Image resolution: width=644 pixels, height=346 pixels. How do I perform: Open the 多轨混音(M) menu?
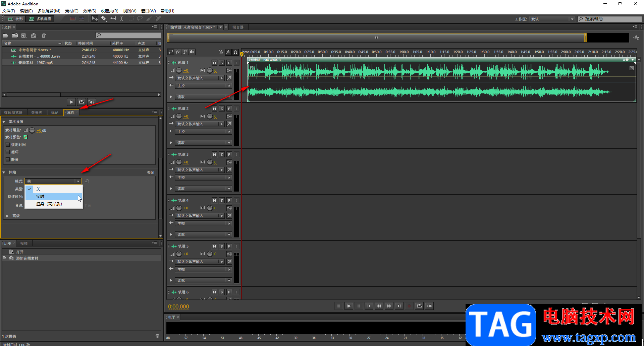click(x=49, y=11)
